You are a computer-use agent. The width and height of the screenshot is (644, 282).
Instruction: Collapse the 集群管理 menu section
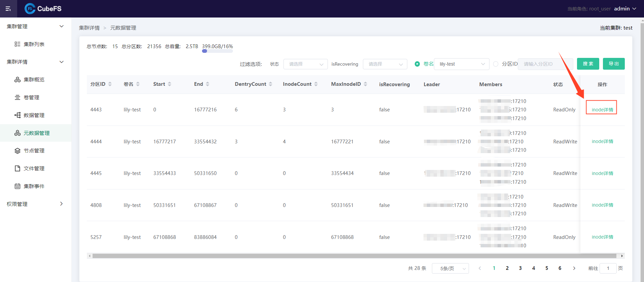35,26
